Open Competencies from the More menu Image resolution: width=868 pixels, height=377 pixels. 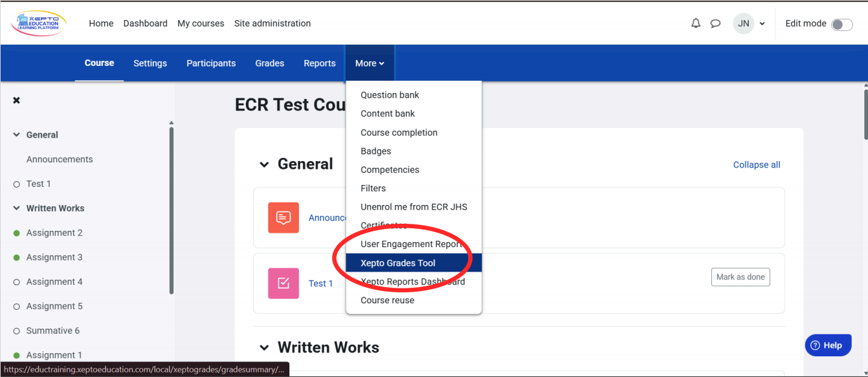click(414, 170)
